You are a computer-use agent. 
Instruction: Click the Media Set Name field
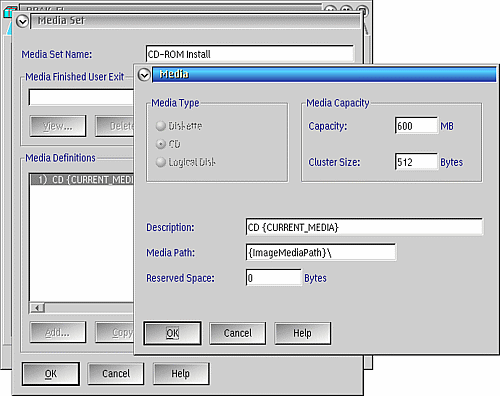[250, 54]
